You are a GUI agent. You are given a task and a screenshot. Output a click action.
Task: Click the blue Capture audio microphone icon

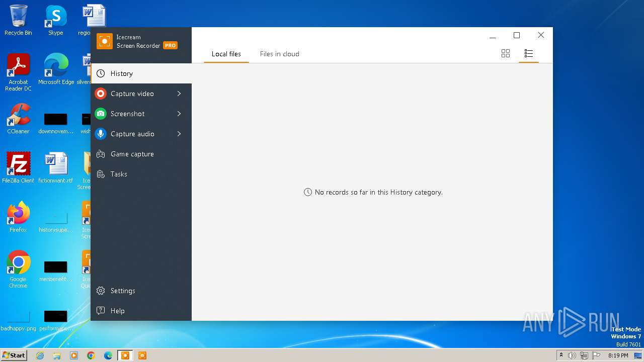click(x=101, y=134)
